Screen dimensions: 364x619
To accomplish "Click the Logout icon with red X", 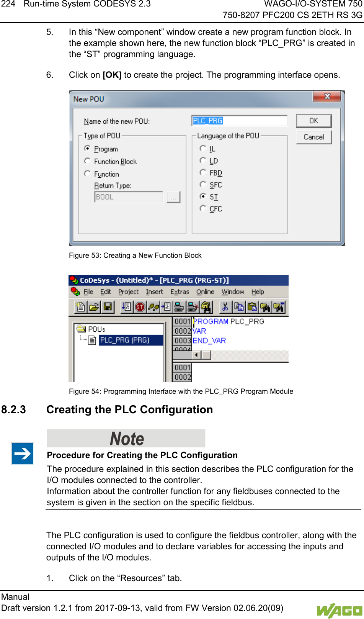I will [192, 307].
